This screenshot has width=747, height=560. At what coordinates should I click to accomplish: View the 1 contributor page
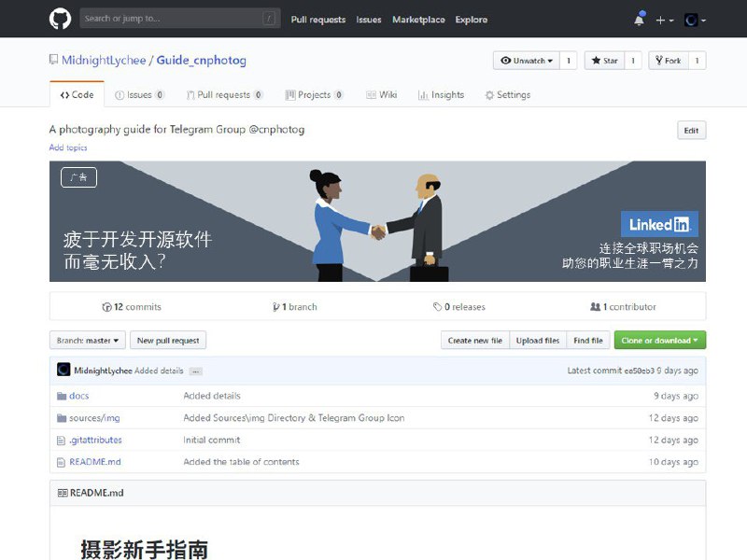click(x=623, y=307)
